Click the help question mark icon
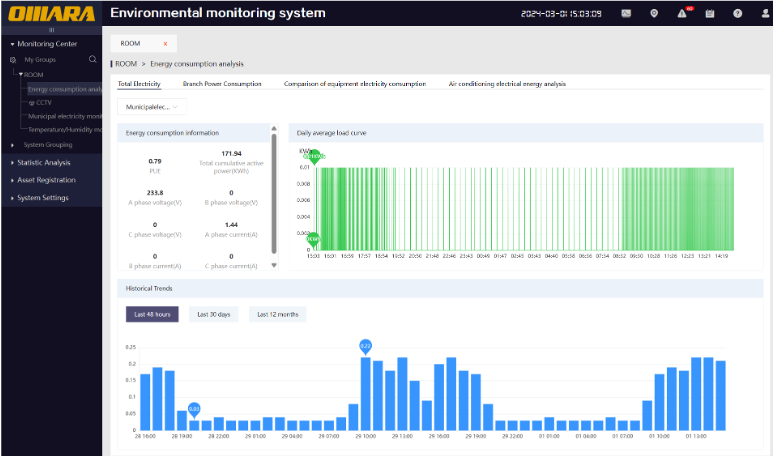773x456 pixels. pos(737,14)
